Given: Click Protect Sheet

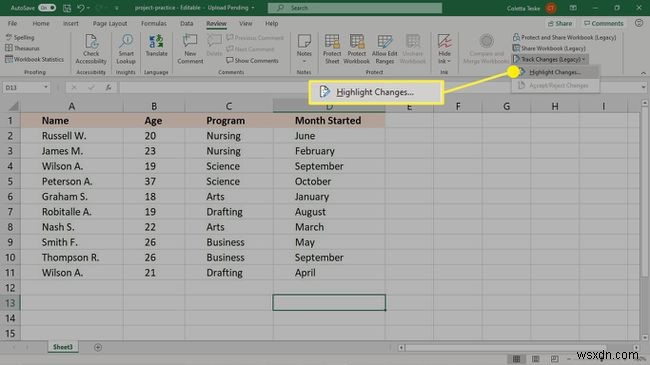Looking at the screenshot, I should click(332, 49).
